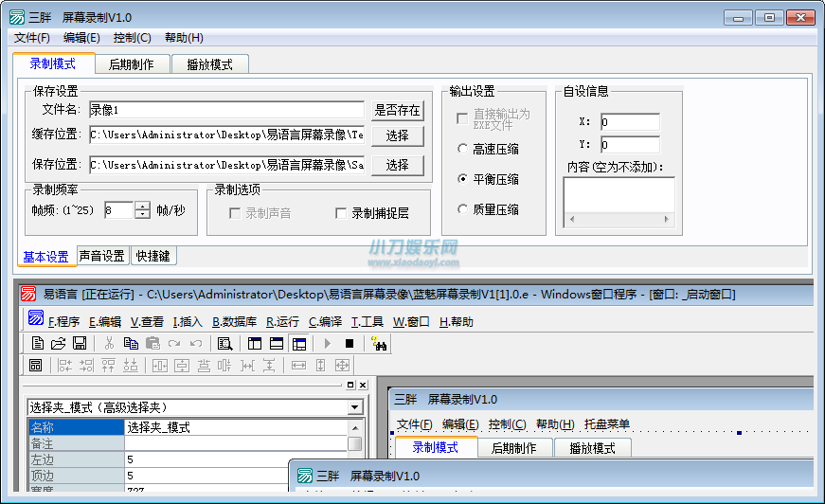Click the make-same-size four-arrow icon
Screen dimensions: 825x504
click(343, 365)
